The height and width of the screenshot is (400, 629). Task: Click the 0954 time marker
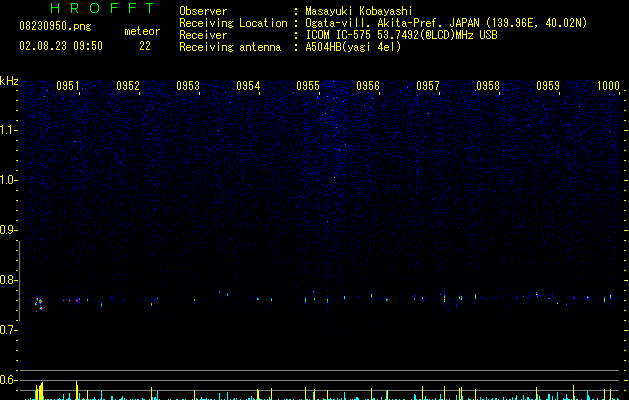pyautogui.click(x=248, y=86)
